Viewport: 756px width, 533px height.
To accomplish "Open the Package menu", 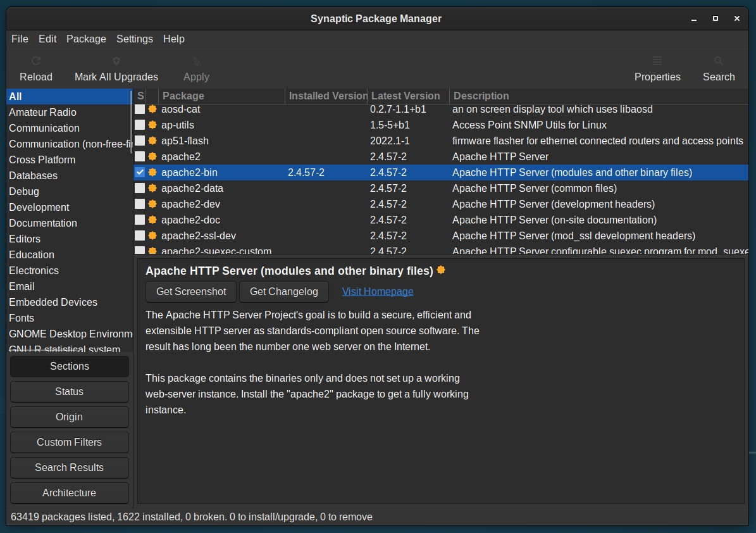I will pos(86,39).
